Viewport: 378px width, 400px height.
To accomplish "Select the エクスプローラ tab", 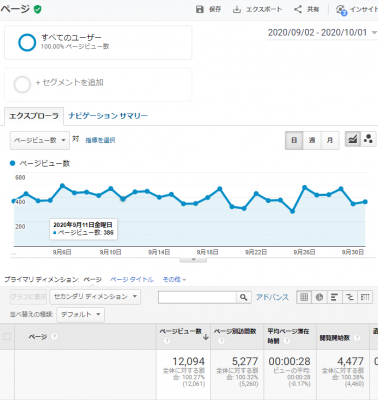I will tap(34, 116).
